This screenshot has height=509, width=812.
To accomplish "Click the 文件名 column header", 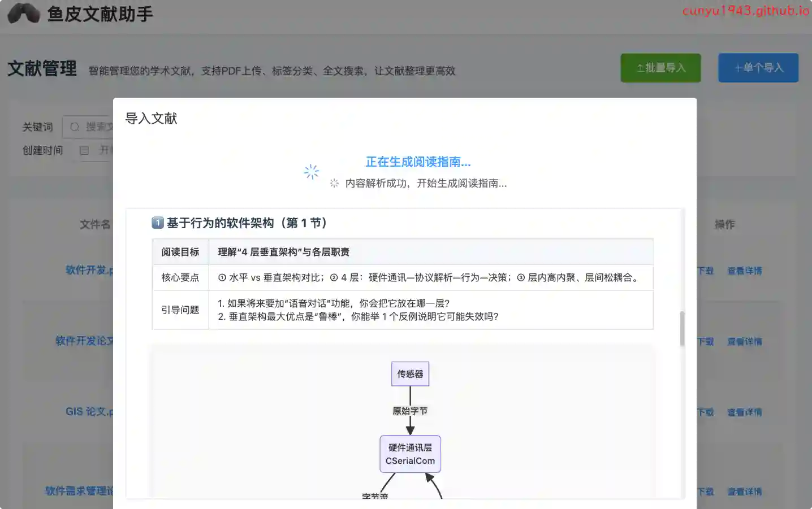I will (x=95, y=225).
